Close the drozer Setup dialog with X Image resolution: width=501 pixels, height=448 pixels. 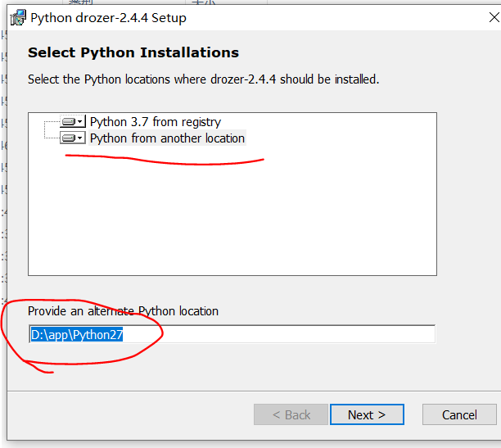(494, 17)
